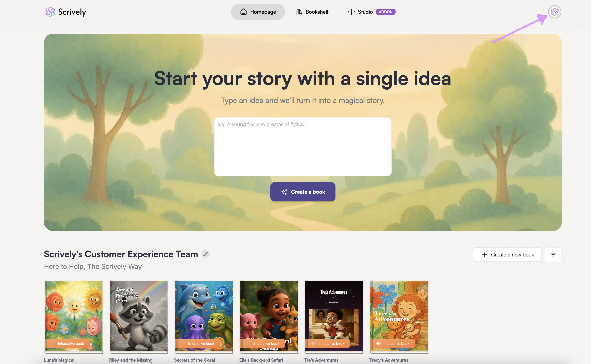Image resolution: width=591 pixels, height=364 pixels.
Task: Open Trecy's Adventures book cover
Action: click(x=399, y=316)
